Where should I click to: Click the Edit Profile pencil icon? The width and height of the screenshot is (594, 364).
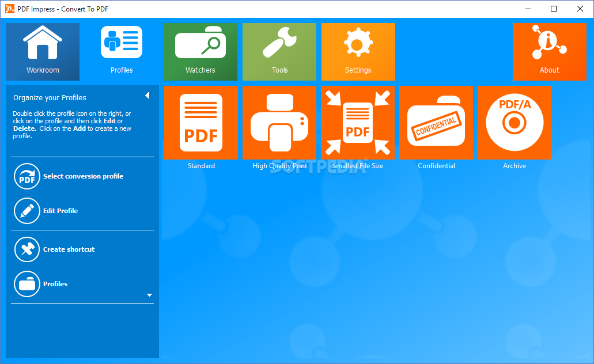point(27,211)
